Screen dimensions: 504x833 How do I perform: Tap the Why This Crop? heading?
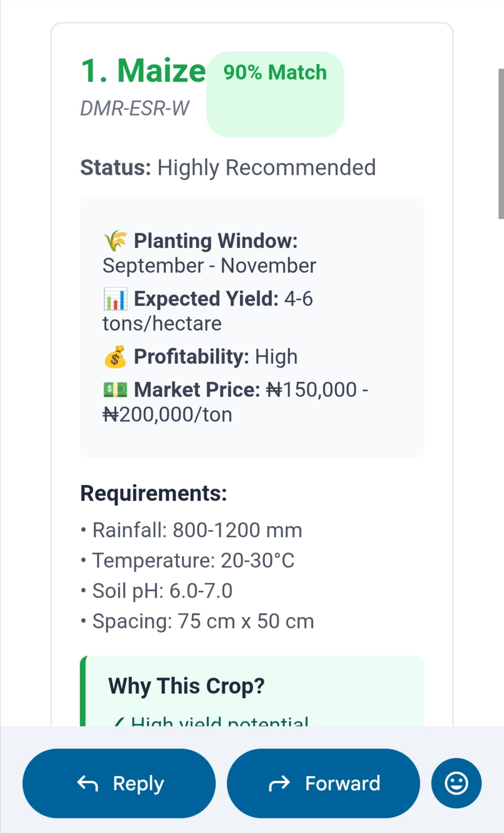tap(186, 686)
